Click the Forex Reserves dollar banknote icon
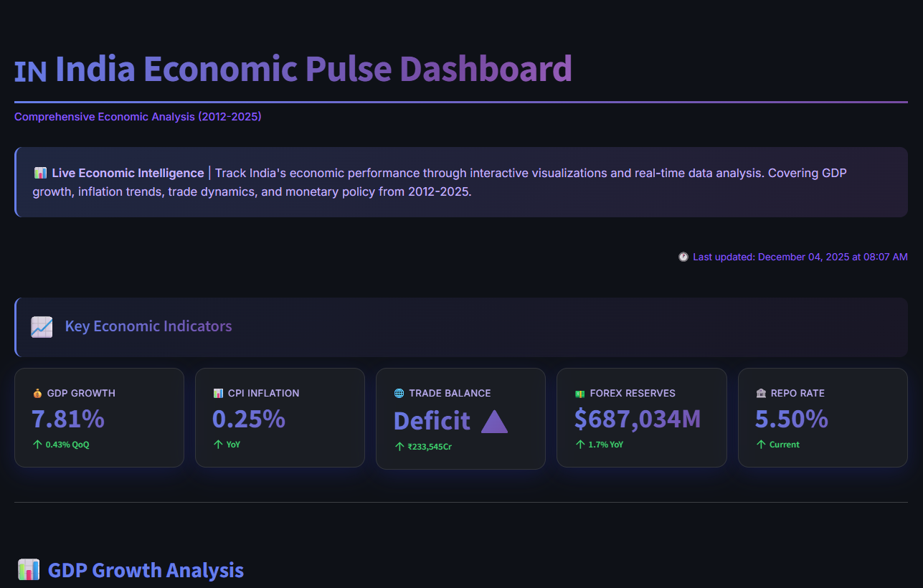923x588 pixels. click(x=578, y=393)
